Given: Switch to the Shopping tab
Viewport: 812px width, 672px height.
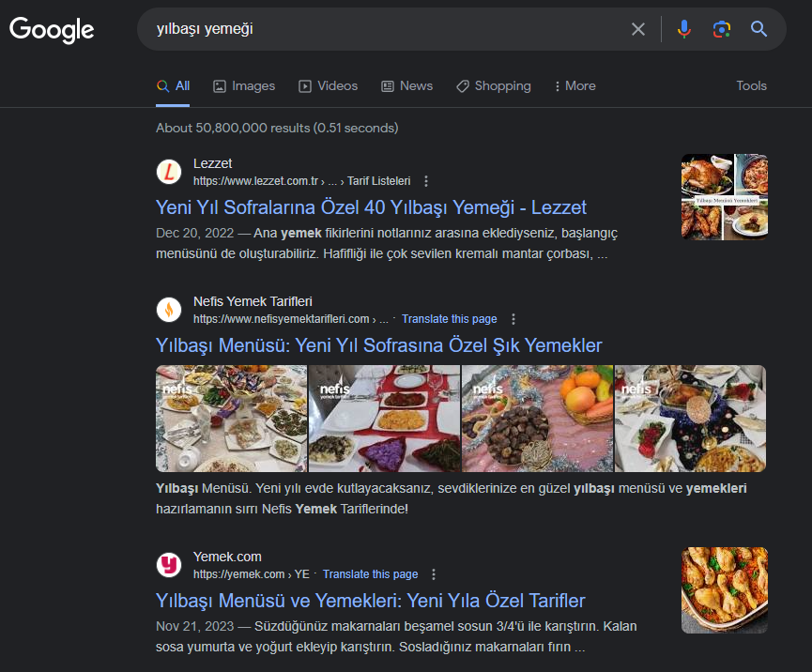Looking at the screenshot, I should pyautogui.click(x=493, y=86).
